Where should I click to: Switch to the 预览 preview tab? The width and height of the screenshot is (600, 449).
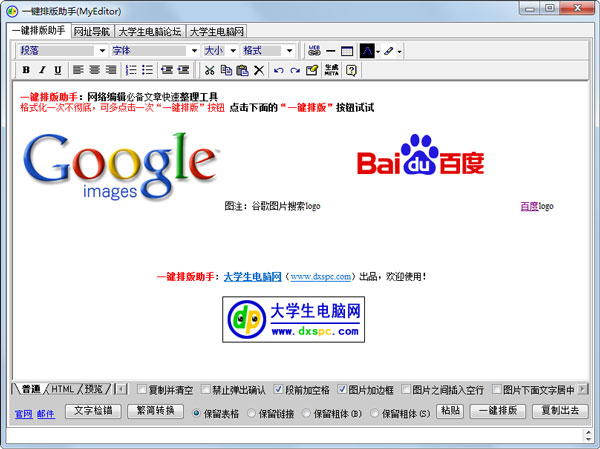coord(93,389)
